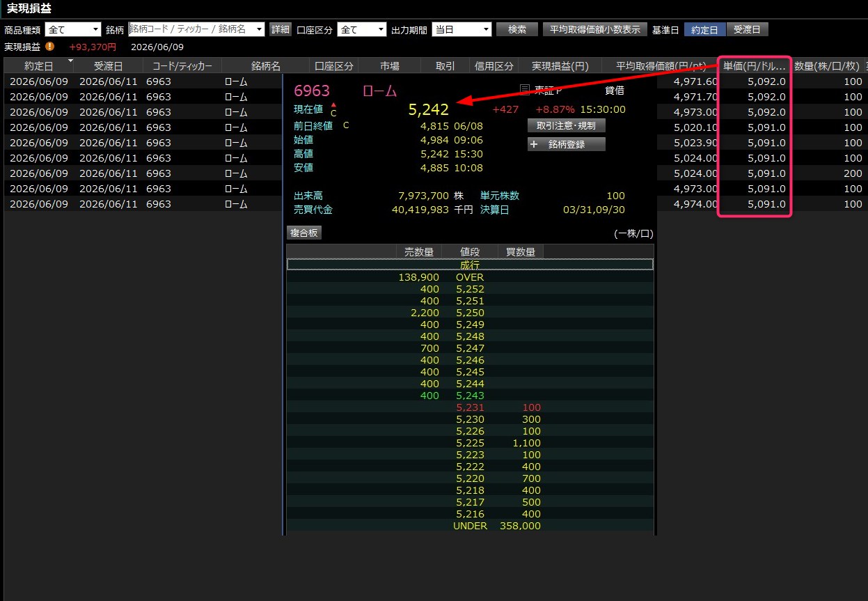Click the 5,250 ask price

(470, 313)
